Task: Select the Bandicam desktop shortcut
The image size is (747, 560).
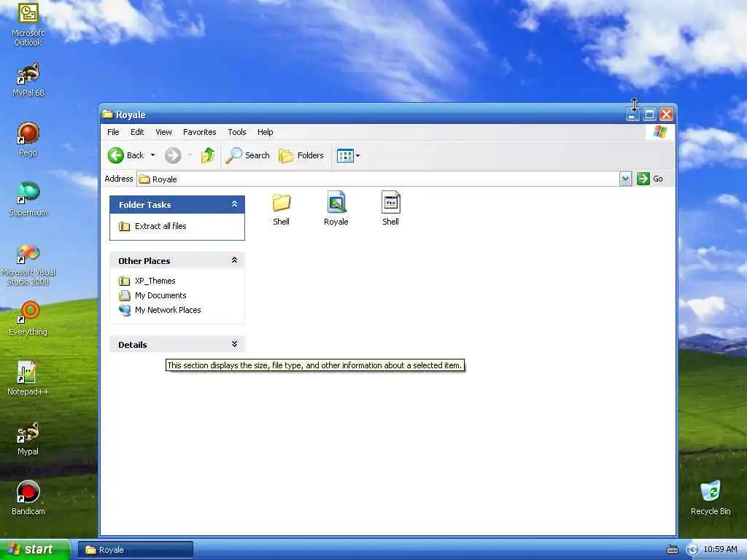Action: pyautogui.click(x=28, y=498)
